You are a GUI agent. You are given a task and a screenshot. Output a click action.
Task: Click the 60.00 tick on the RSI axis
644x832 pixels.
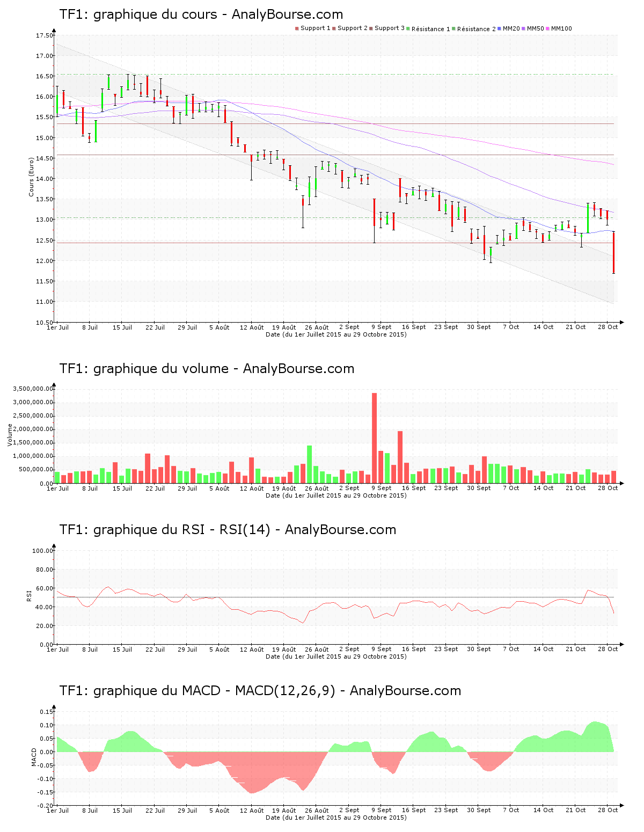point(45,588)
